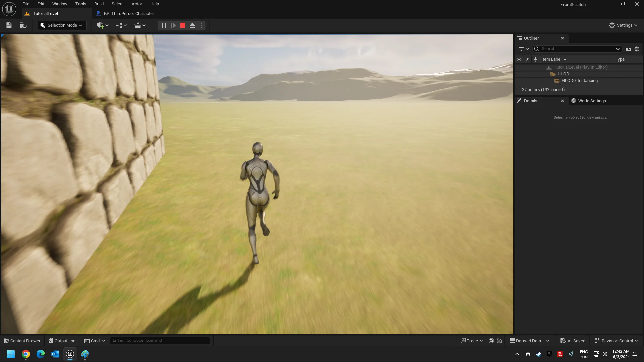Open play options three-dot menu
This screenshot has height=362, width=644.
[x=202, y=25]
